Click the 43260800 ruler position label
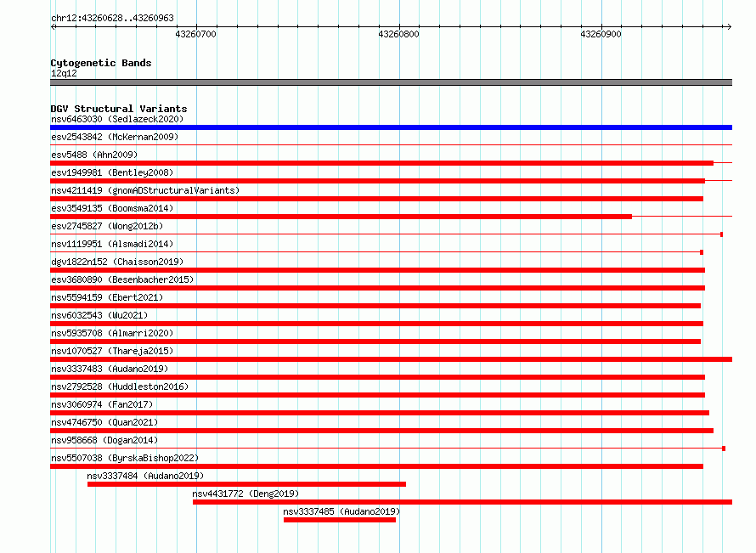The height and width of the screenshot is (553, 756). pyautogui.click(x=398, y=34)
